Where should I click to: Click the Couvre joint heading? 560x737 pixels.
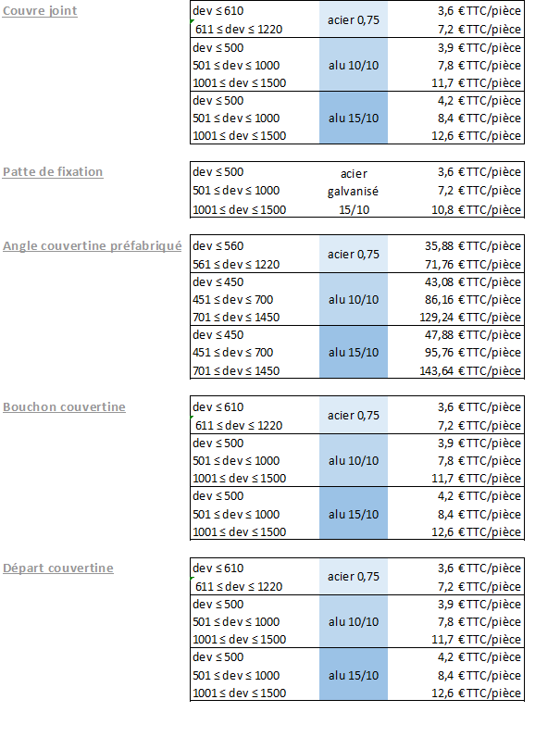coord(41,11)
